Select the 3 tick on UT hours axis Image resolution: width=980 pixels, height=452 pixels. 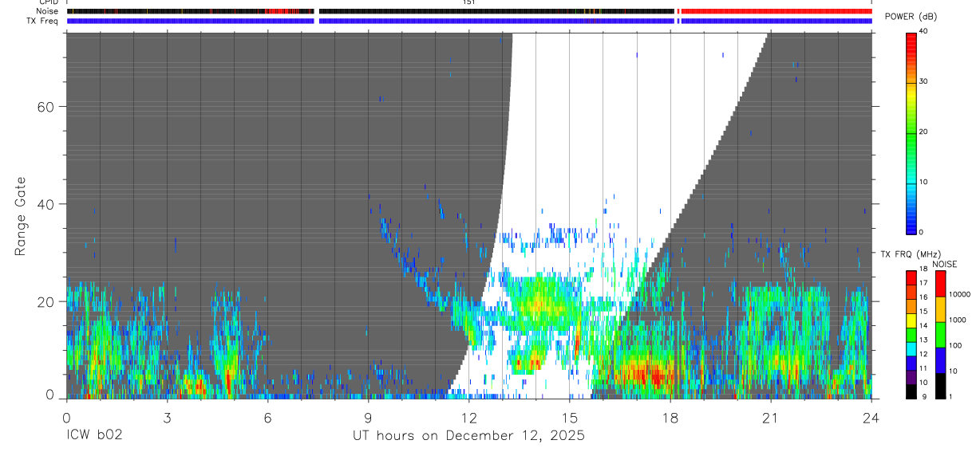pyautogui.click(x=167, y=417)
